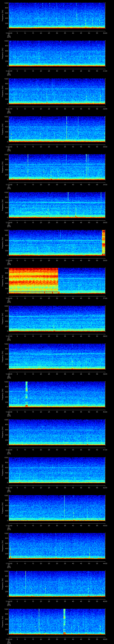114x644 pixels.
Task: Open the spectrogram panel starting at 12:31:00
Action: 57,91
